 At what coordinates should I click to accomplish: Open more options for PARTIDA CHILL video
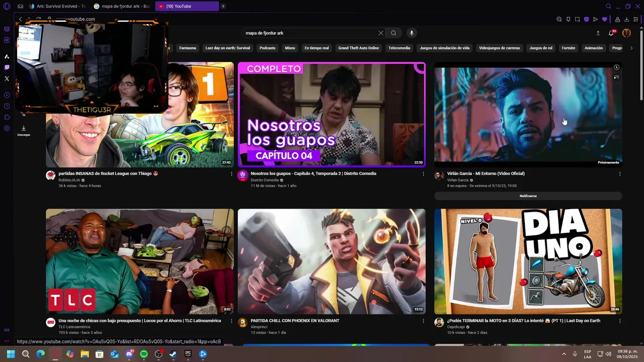pyautogui.click(x=423, y=321)
